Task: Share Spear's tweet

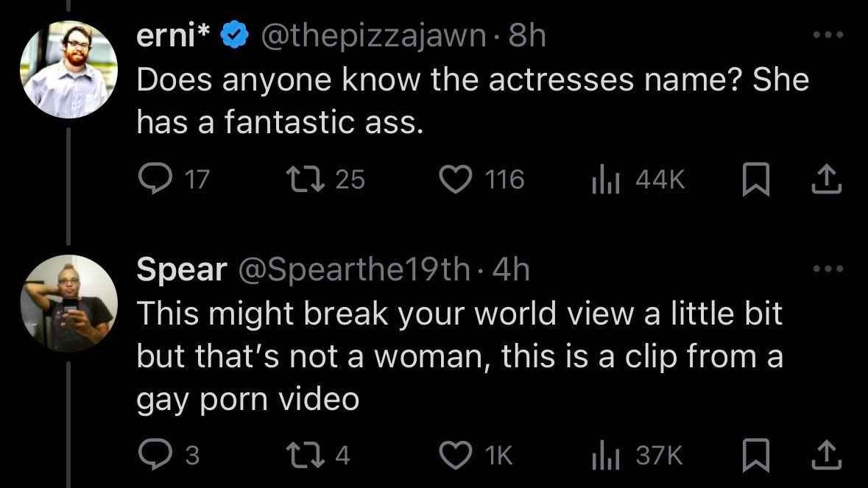Action: pos(828,456)
